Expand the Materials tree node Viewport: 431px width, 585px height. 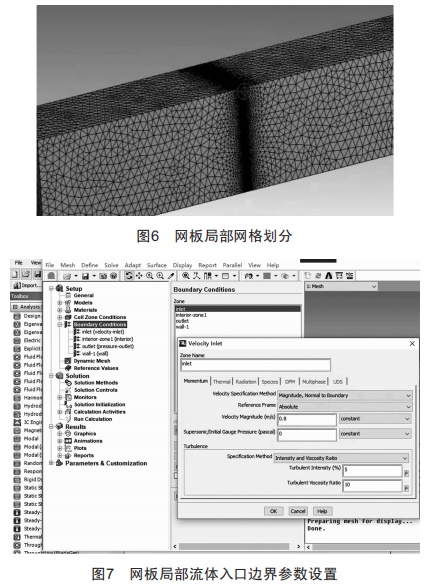coord(59,310)
